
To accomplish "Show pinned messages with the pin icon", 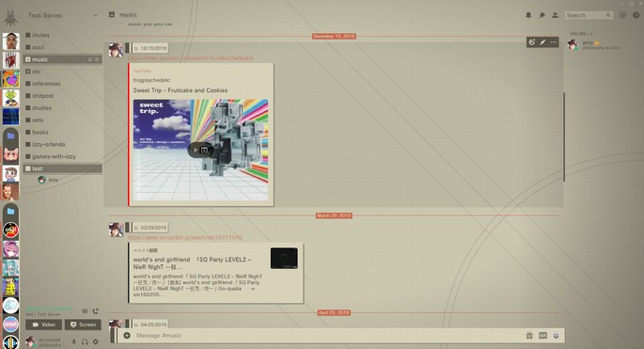I will tap(542, 15).
